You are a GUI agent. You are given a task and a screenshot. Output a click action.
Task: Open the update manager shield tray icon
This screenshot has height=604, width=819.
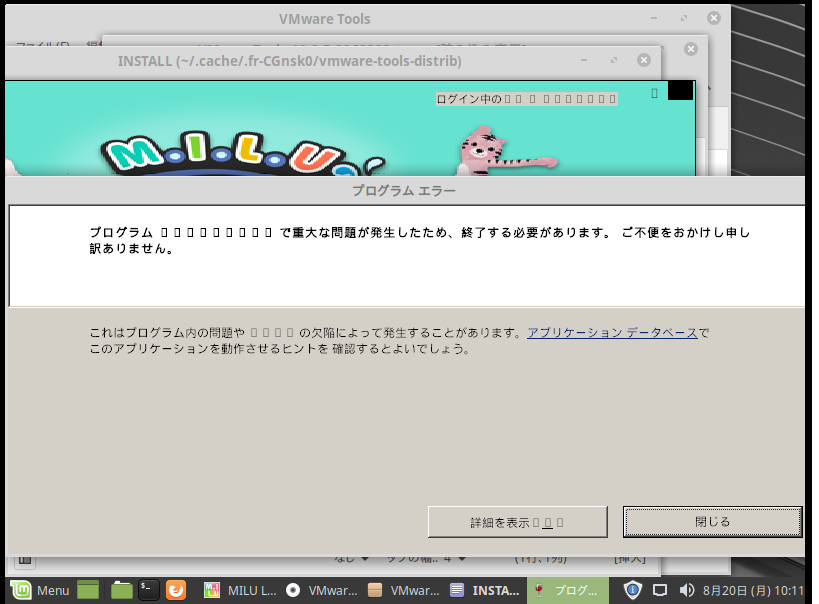[x=633, y=590]
